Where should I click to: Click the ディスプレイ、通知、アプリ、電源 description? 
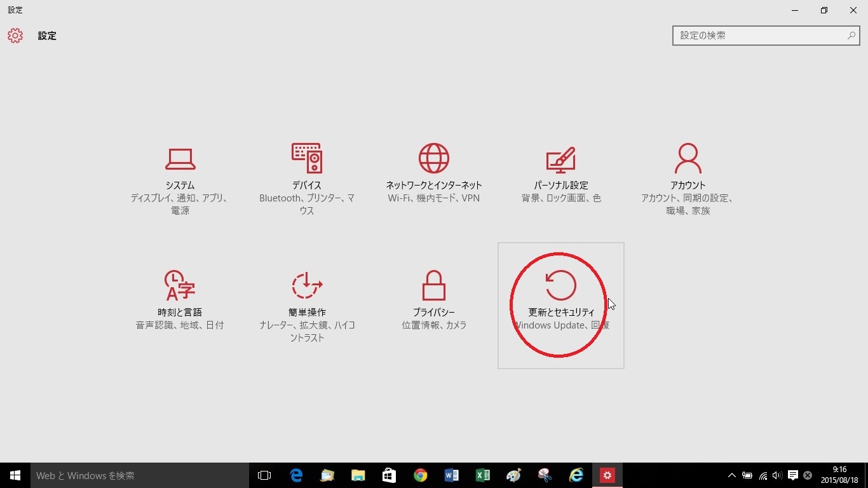pyautogui.click(x=180, y=204)
